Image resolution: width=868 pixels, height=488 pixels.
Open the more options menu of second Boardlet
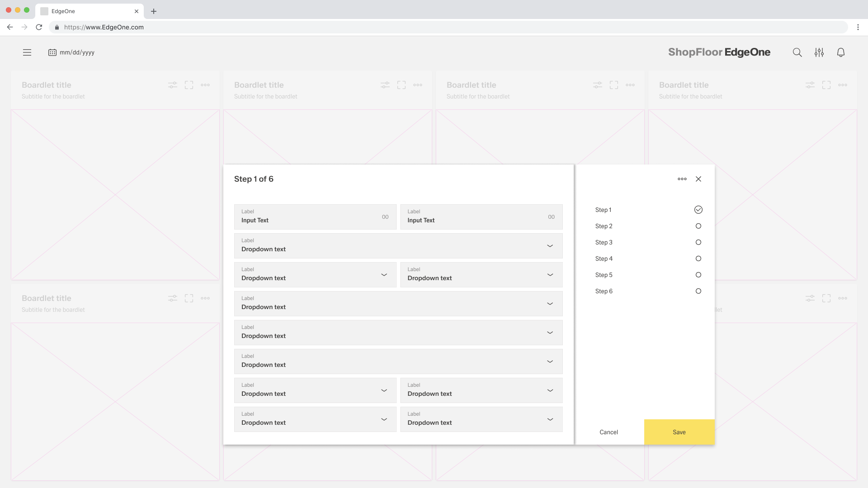[x=417, y=85]
